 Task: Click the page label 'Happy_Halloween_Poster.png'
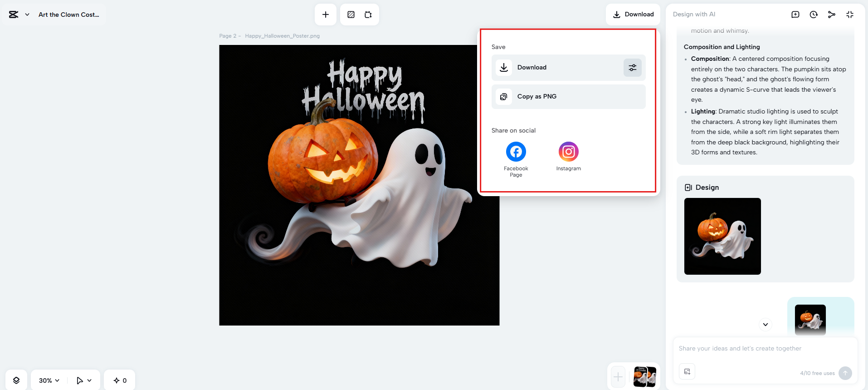[x=282, y=36]
